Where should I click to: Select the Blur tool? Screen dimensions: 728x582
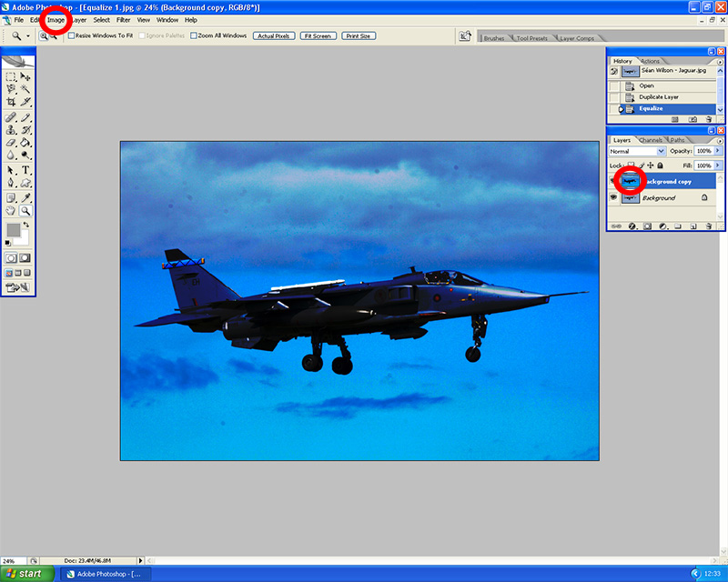pyautogui.click(x=11, y=155)
